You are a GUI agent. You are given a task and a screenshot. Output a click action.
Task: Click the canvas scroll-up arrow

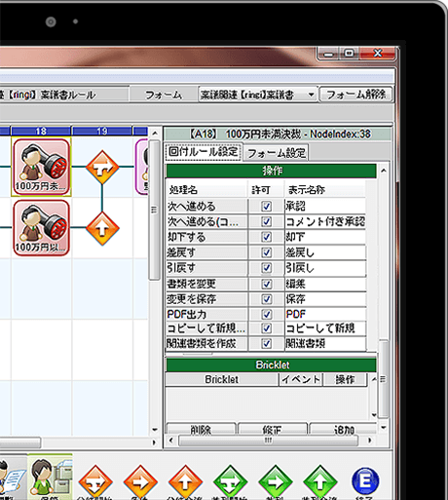[x=155, y=134]
